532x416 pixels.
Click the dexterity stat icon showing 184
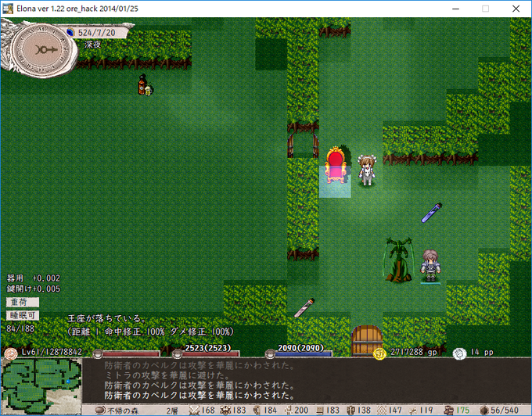(x=257, y=411)
